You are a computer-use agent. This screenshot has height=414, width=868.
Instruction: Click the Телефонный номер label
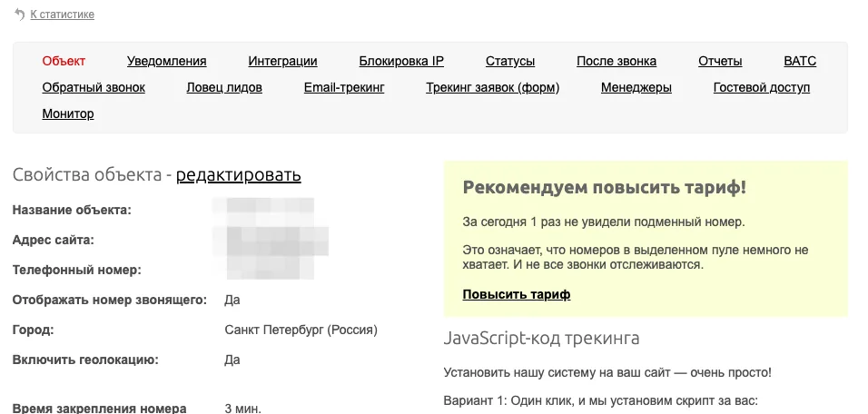pyautogui.click(x=77, y=270)
